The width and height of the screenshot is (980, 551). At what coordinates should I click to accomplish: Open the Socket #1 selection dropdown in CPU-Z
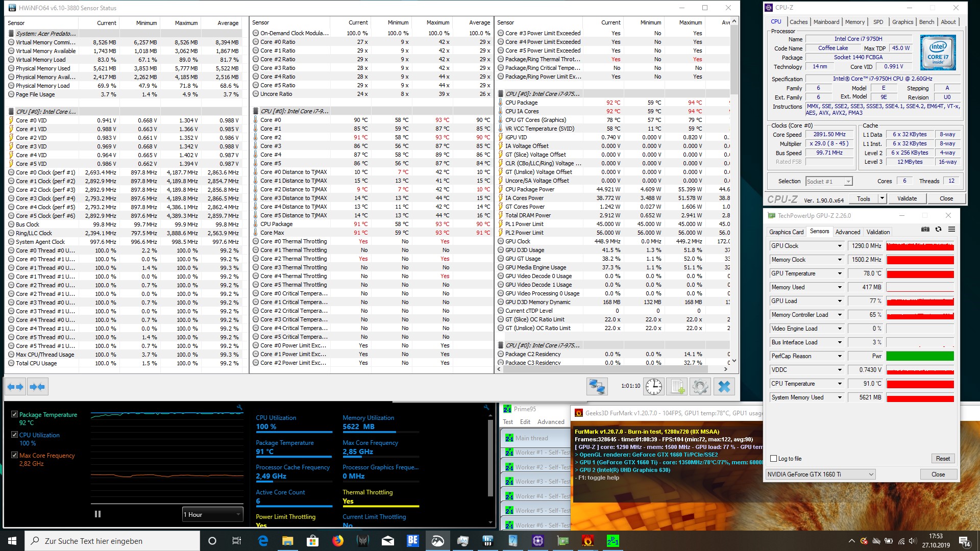pyautogui.click(x=829, y=182)
